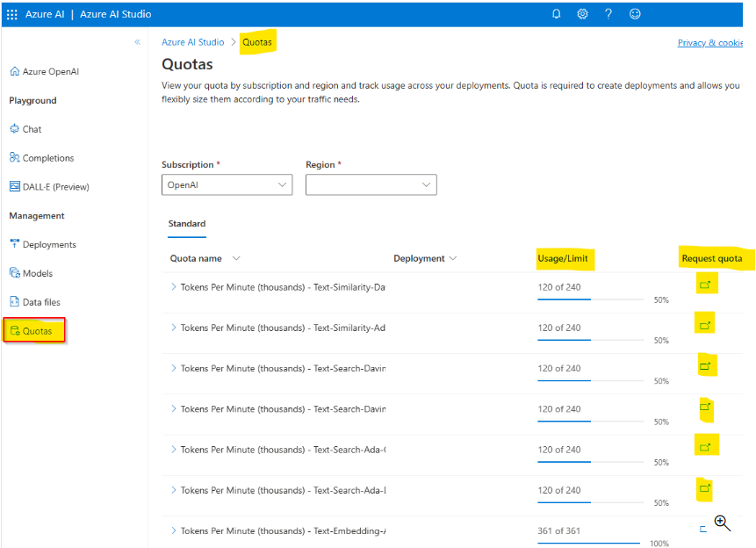This screenshot has width=756, height=548.
Task: Click Azure AI Studio breadcrumb link
Action: click(x=193, y=42)
